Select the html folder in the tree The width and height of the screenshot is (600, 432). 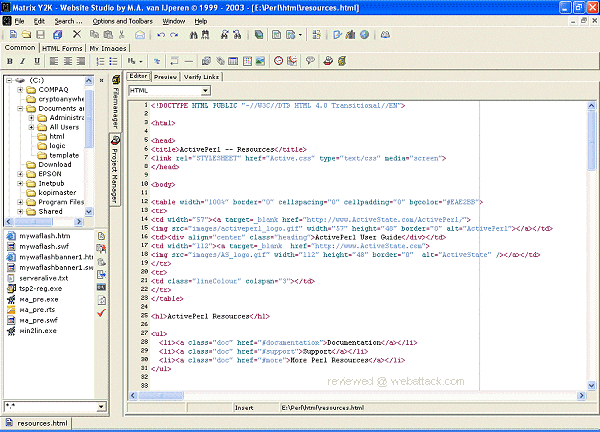pos(57,137)
